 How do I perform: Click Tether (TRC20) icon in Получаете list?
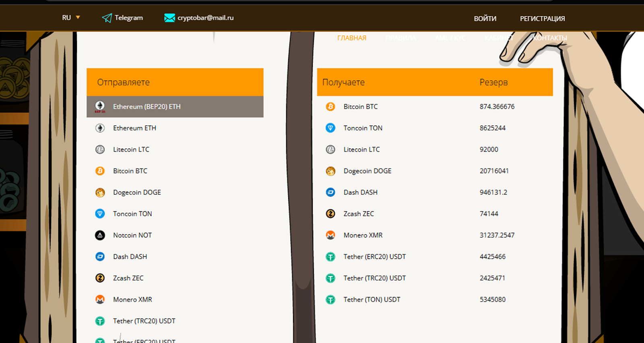pos(330,278)
